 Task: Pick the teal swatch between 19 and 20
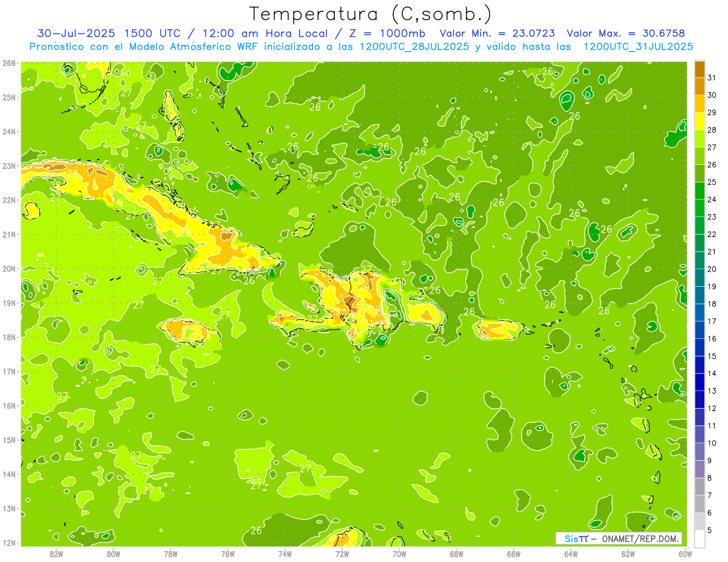tap(699, 278)
